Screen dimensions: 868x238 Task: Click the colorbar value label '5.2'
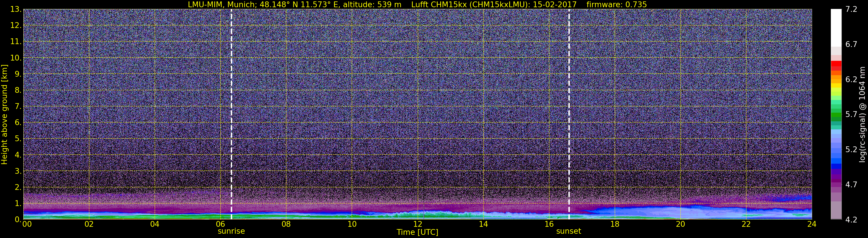pos(852,149)
